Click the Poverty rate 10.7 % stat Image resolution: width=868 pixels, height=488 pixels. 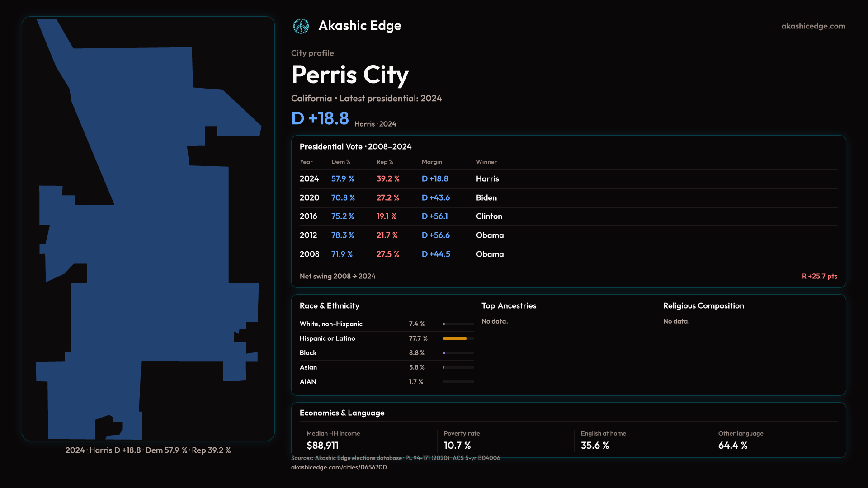tap(457, 446)
